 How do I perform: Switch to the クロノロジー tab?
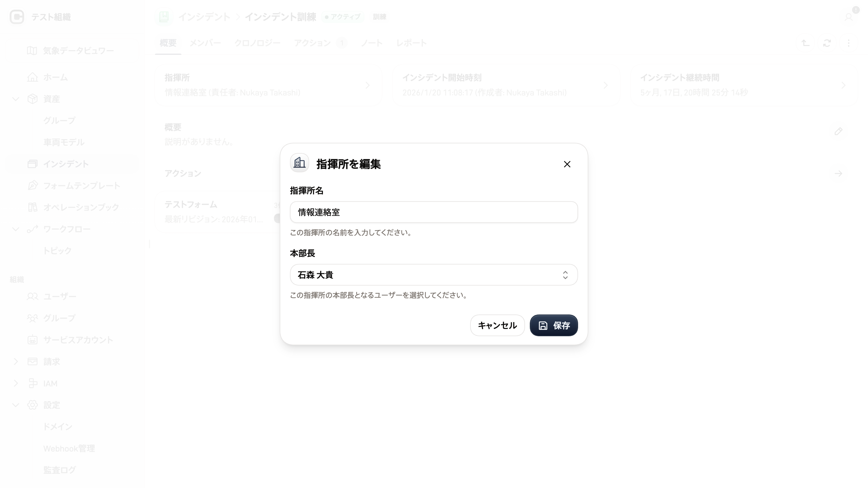[257, 43]
